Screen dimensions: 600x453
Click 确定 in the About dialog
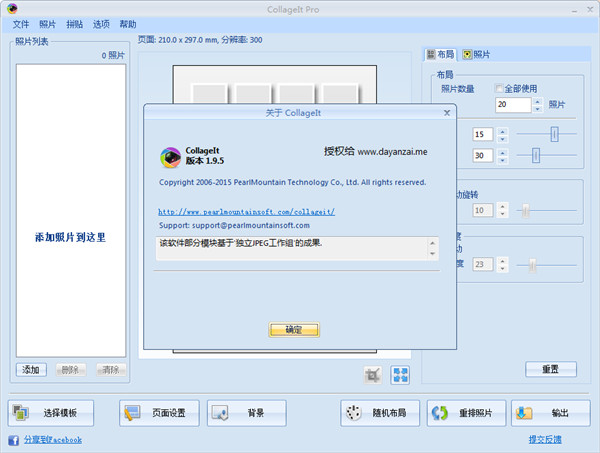coord(294,330)
